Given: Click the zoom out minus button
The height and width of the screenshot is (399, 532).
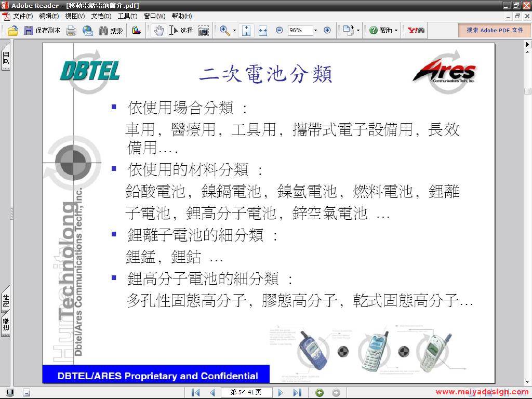Looking at the screenshot, I should pos(279,30).
